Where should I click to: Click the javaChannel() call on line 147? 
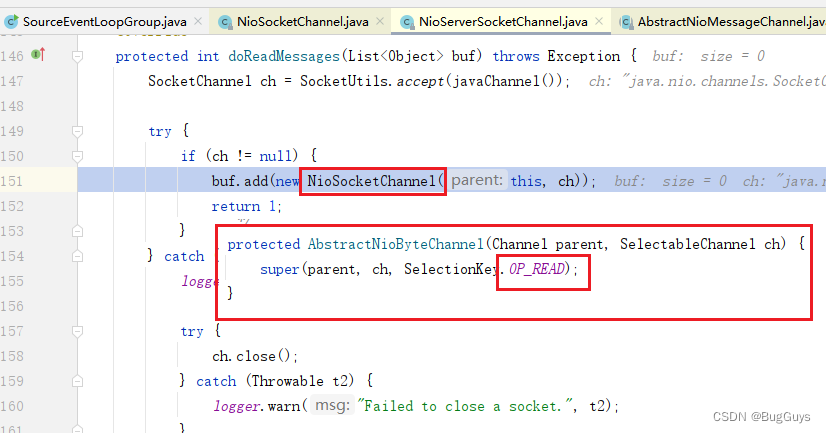tap(505, 82)
